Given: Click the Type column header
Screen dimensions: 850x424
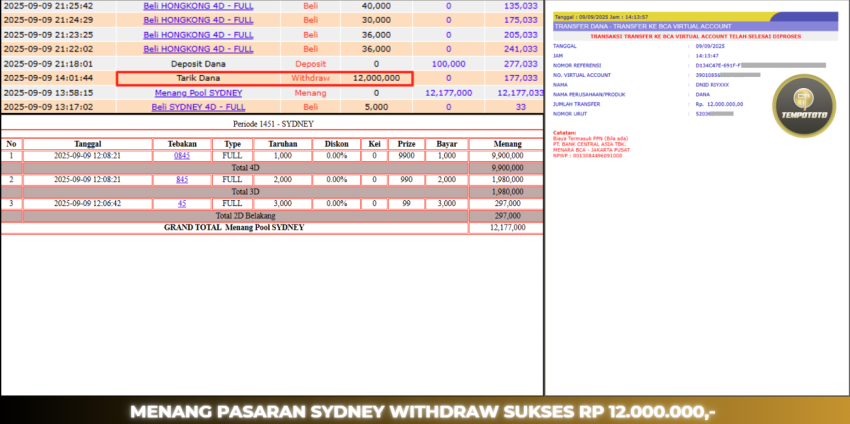Looking at the screenshot, I should pos(232,144).
